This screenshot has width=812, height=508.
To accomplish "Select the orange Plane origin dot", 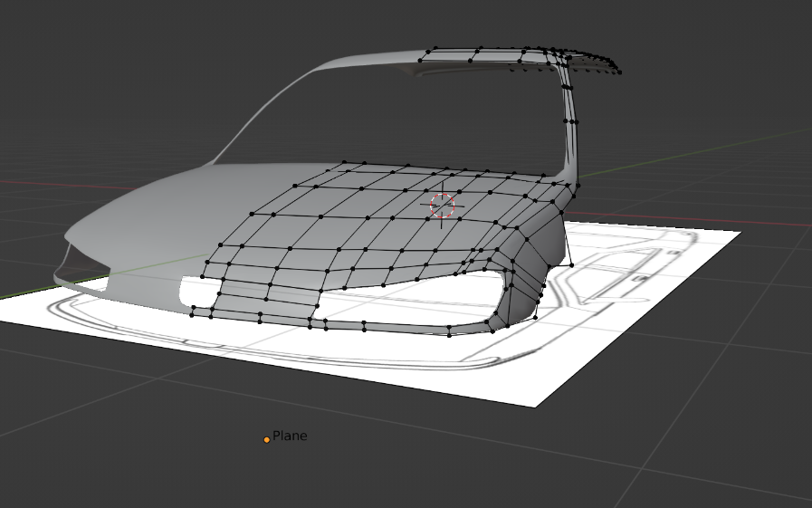I will pyautogui.click(x=267, y=440).
